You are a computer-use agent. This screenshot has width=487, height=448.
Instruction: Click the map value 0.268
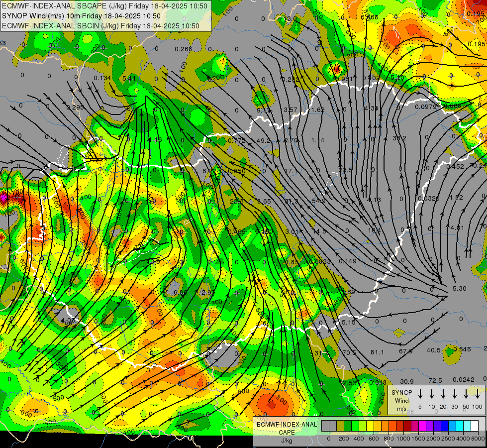pyautogui.click(x=183, y=49)
